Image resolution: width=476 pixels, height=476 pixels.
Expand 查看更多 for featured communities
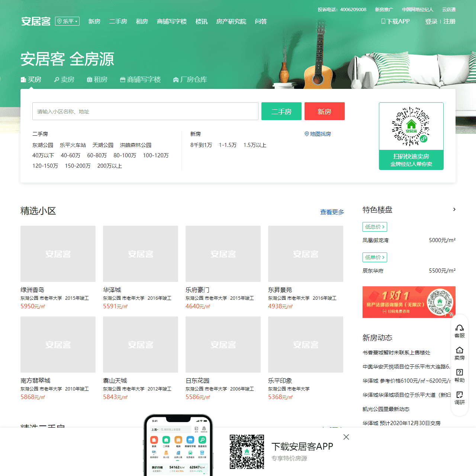tap(331, 212)
